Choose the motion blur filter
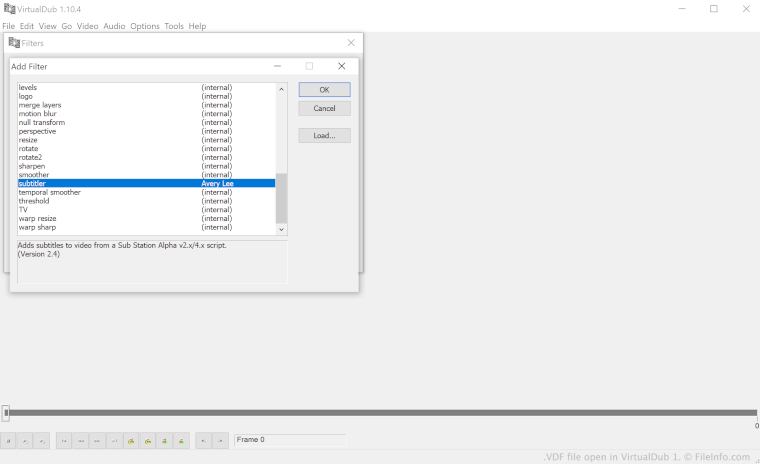 click(x=37, y=113)
